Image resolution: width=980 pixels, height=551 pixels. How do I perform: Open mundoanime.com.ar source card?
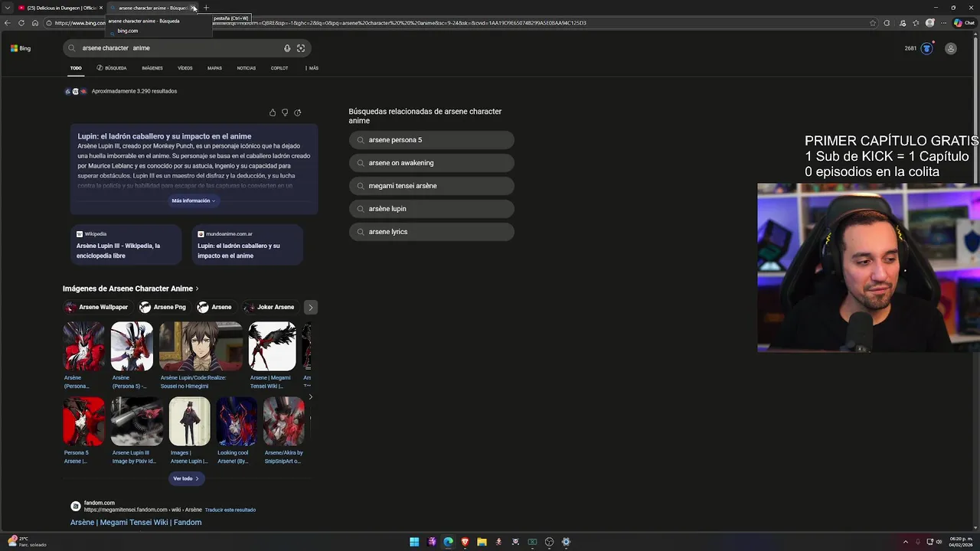pyautogui.click(x=247, y=245)
